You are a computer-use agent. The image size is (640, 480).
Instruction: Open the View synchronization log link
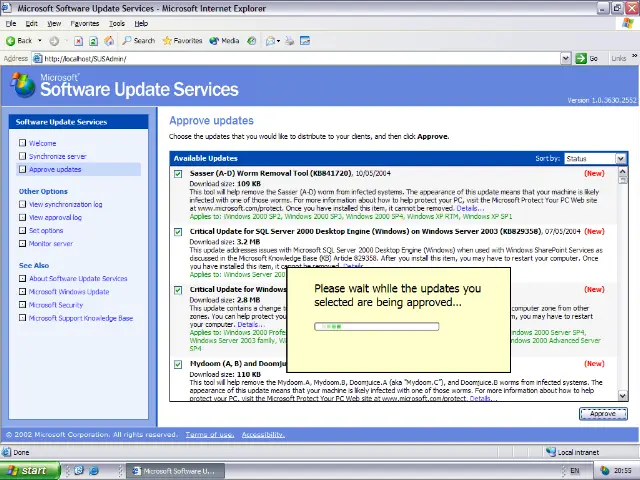click(x=65, y=204)
